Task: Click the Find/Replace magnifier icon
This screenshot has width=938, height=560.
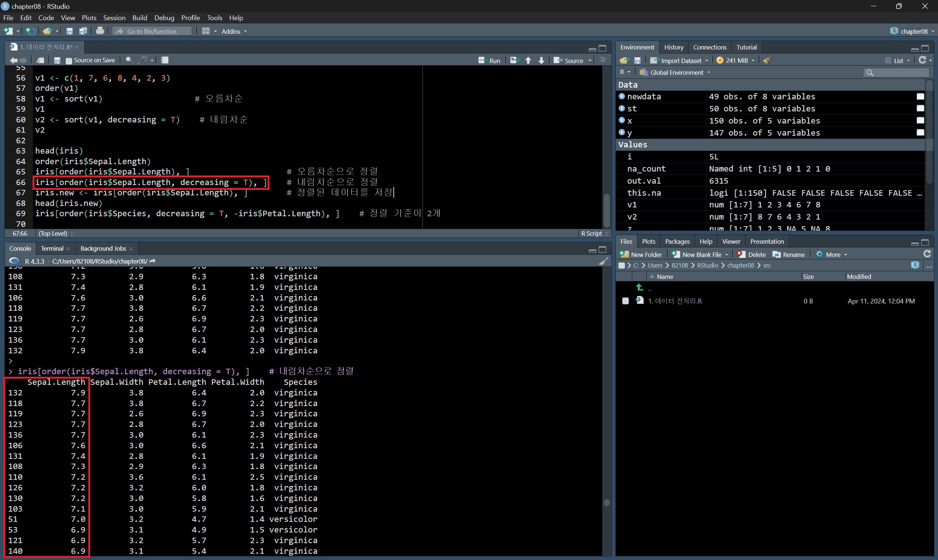Action: point(129,60)
